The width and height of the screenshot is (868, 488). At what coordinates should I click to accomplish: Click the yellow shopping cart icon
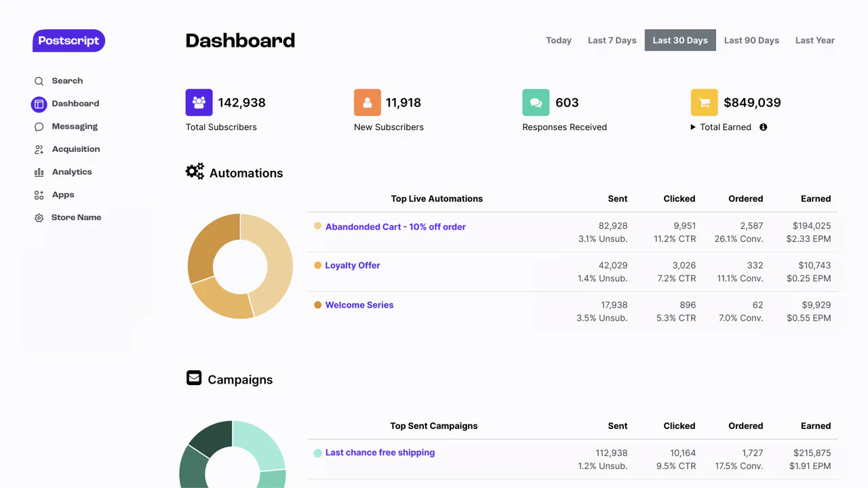coord(704,102)
